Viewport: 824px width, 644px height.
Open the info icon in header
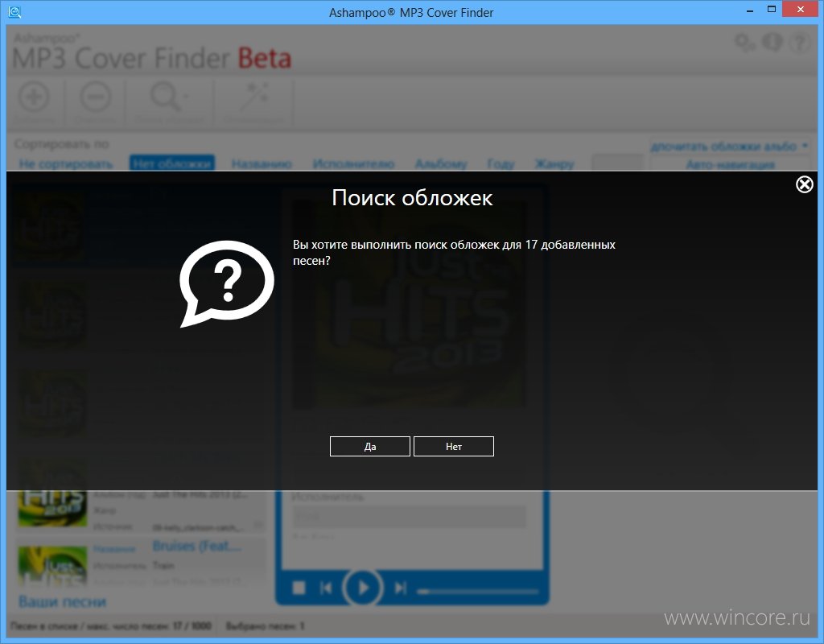tap(772, 42)
